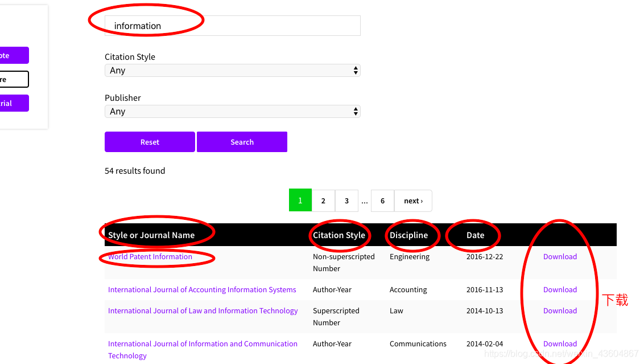Click the date 2014-10-13
Viewport: 644px width, 364px height.
click(x=485, y=310)
